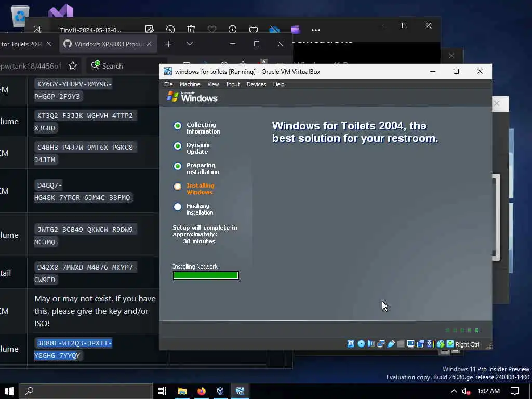Open the Devices menu in VirtualBox
Screen dimensions: 532x399
tap(256, 84)
